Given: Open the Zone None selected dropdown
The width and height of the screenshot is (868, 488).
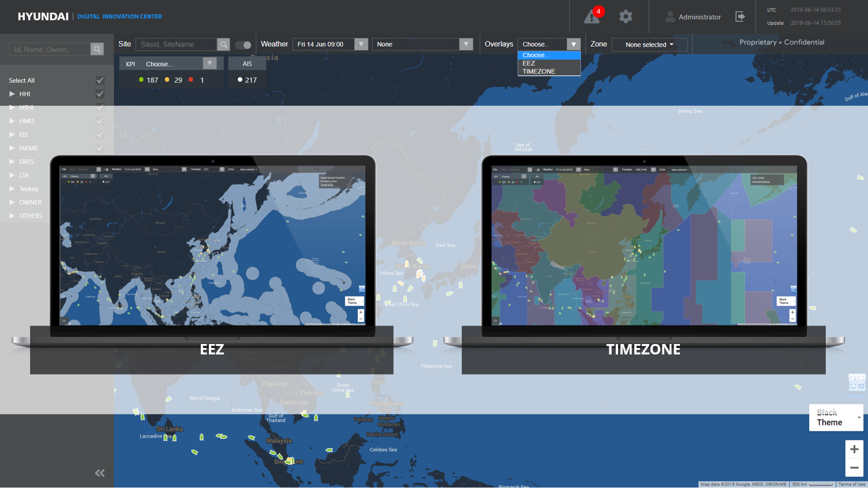Looking at the screenshot, I should point(649,45).
